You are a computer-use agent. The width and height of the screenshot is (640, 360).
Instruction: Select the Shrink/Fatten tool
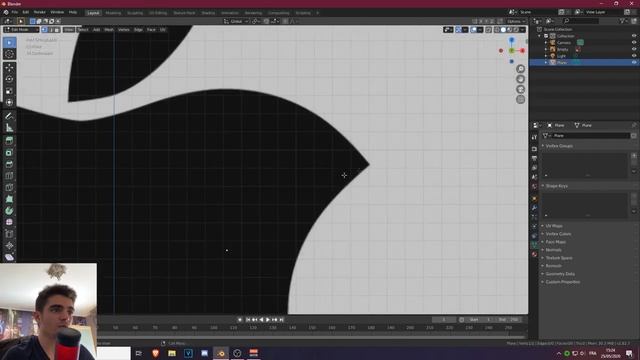[9, 245]
